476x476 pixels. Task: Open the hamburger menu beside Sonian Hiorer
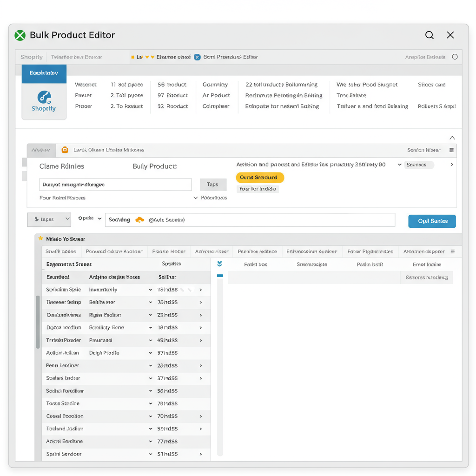point(451,150)
